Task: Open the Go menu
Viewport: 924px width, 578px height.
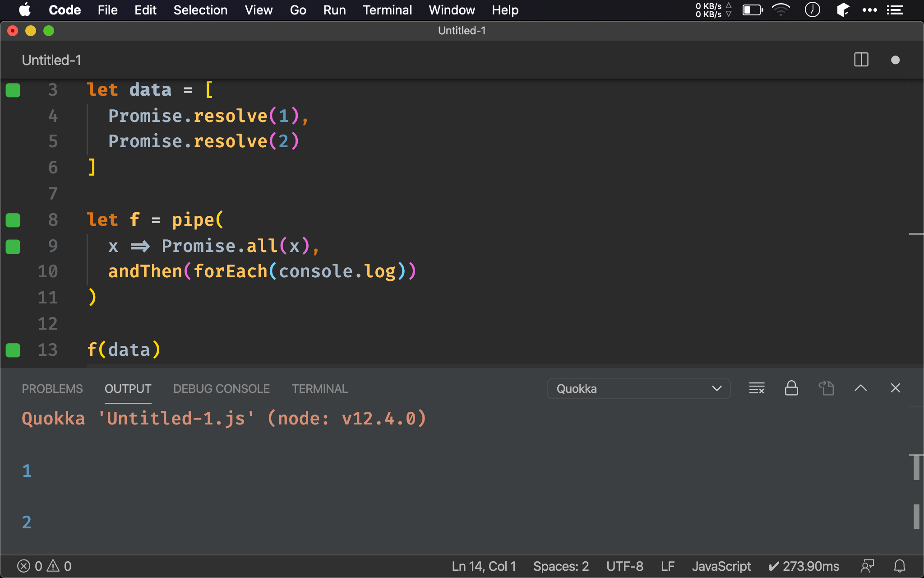Action: tap(298, 10)
